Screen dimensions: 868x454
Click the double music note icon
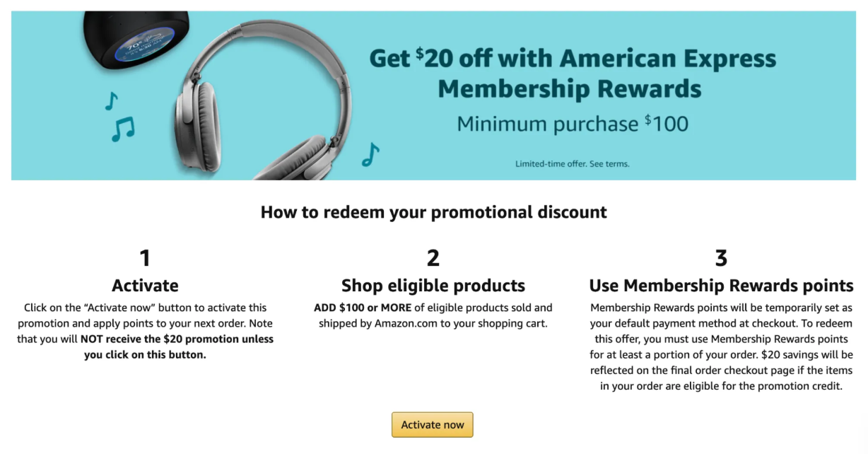[123, 129]
